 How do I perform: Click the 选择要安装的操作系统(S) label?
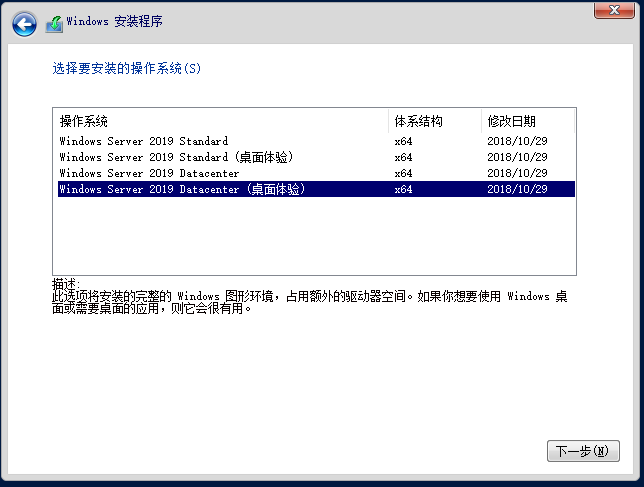tap(127, 69)
